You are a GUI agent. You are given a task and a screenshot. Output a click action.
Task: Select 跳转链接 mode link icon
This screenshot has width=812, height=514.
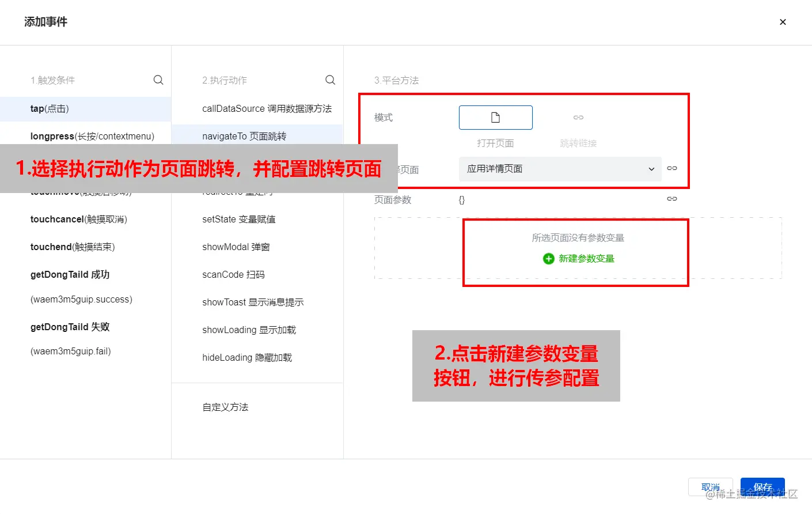578,118
